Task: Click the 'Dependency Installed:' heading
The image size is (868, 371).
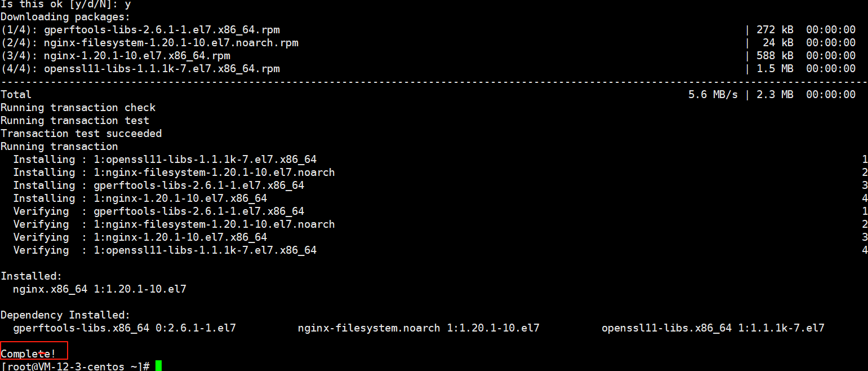Action: tap(65, 315)
